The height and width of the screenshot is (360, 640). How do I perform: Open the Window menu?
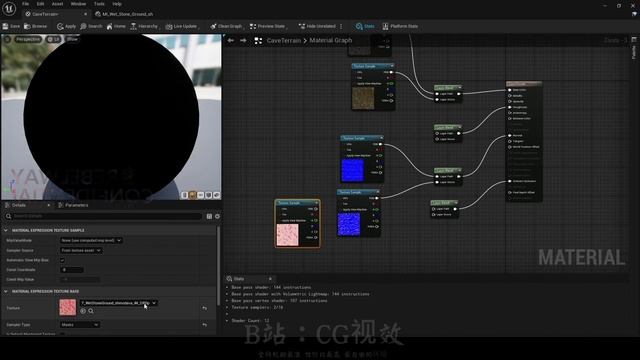pyautogui.click(x=78, y=4)
